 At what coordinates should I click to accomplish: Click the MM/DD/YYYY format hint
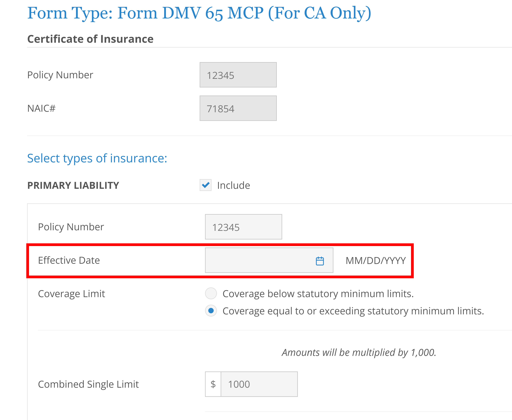pos(375,261)
